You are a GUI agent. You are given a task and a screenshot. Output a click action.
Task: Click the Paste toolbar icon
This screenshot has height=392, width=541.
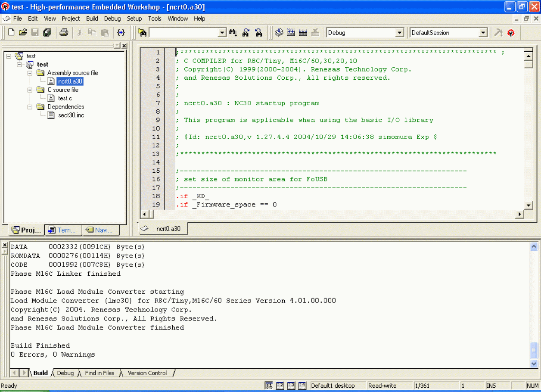105,32
